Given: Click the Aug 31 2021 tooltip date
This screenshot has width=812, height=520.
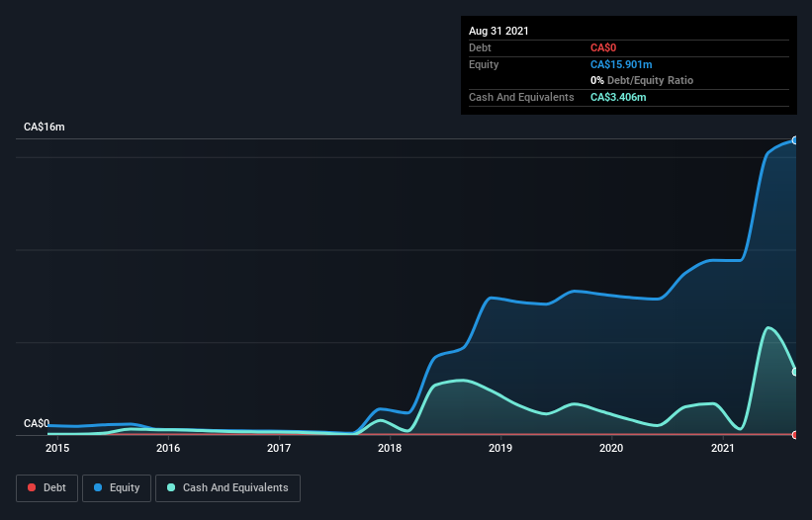Looking at the screenshot, I should [x=498, y=31].
